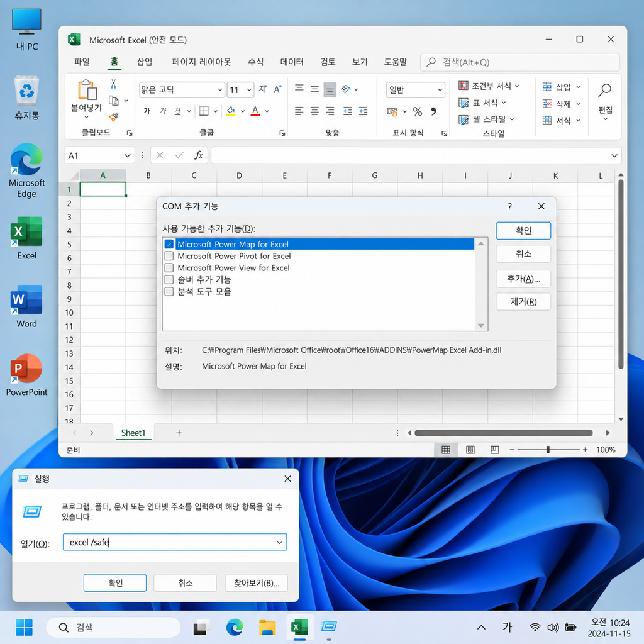Decrease font size icon
Screen dimensions: 644x644
point(277,89)
